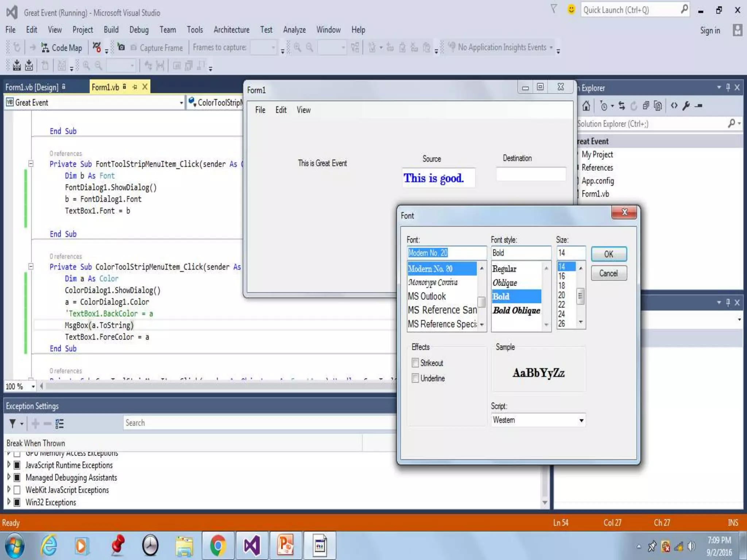This screenshot has height=560, width=747.
Task: Click the camera snapshot toolbar icon
Action: (x=121, y=47)
